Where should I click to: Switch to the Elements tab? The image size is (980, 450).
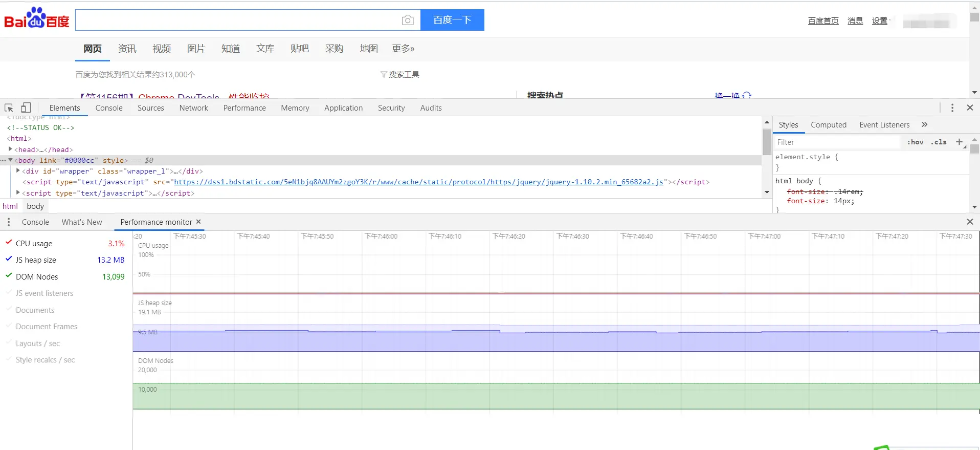tap(64, 108)
